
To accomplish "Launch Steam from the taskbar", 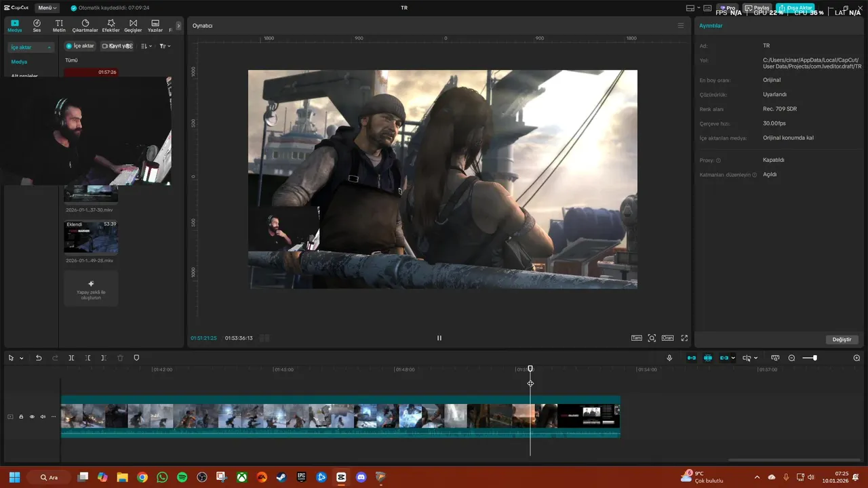I will [x=281, y=477].
